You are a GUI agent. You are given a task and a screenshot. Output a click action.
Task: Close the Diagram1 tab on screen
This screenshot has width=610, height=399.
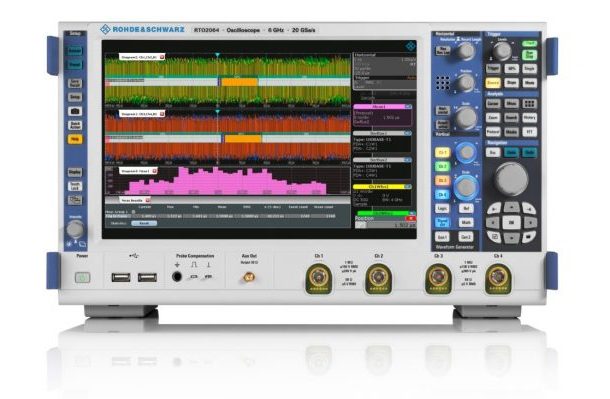click(x=162, y=57)
